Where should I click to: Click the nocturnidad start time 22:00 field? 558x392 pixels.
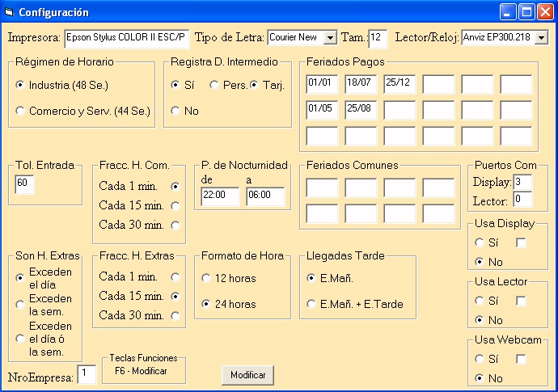220,196
